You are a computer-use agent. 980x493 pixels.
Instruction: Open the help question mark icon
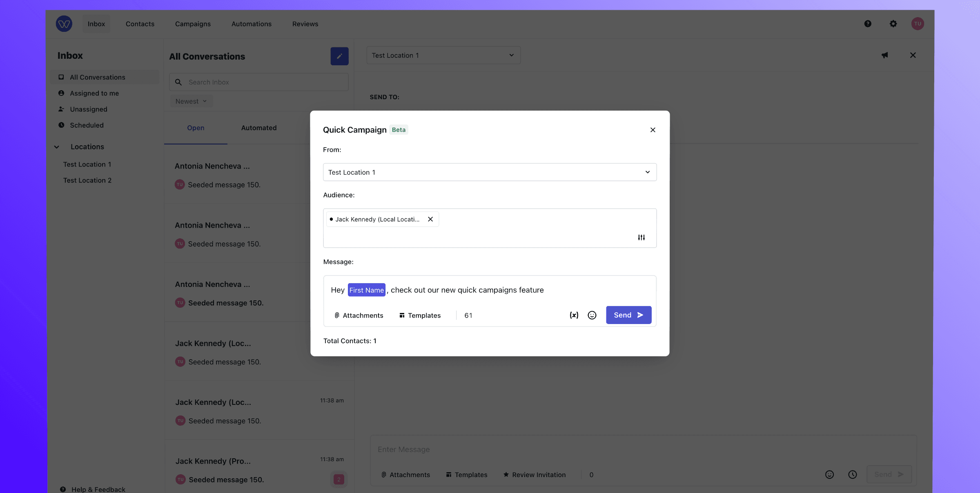coord(868,24)
